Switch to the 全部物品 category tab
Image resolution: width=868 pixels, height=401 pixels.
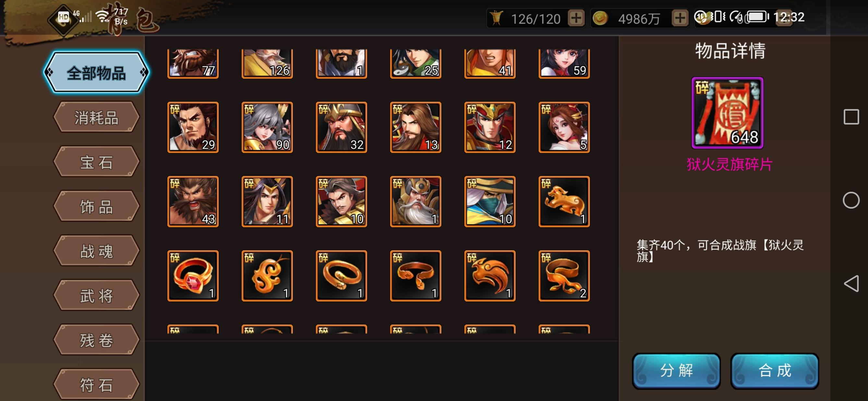pyautogui.click(x=96, y=72)
